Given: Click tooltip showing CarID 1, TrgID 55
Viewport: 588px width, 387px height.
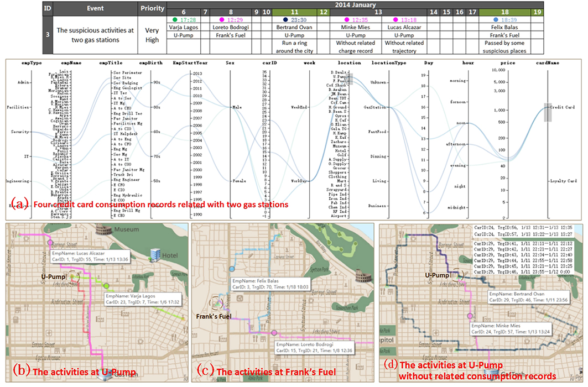Looking at the screenshot, I should coord(90,257).
